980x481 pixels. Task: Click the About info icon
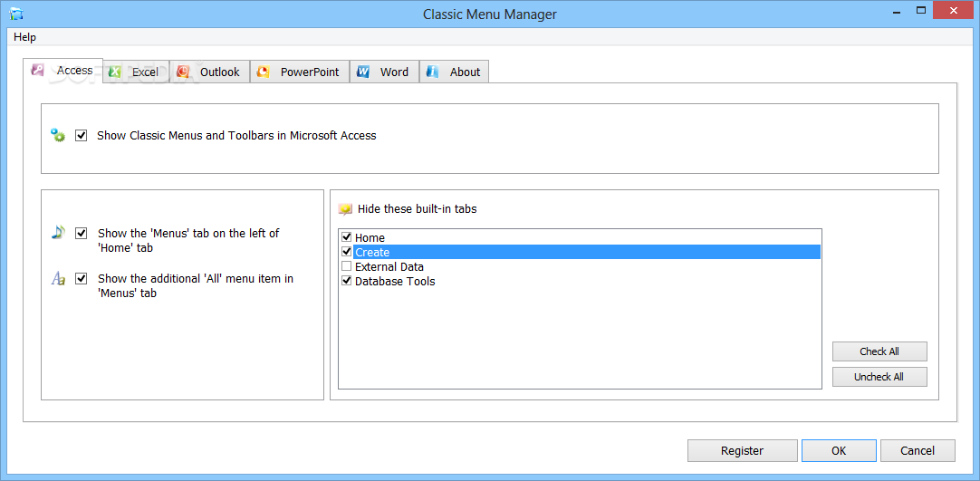[x=433, y=72]
